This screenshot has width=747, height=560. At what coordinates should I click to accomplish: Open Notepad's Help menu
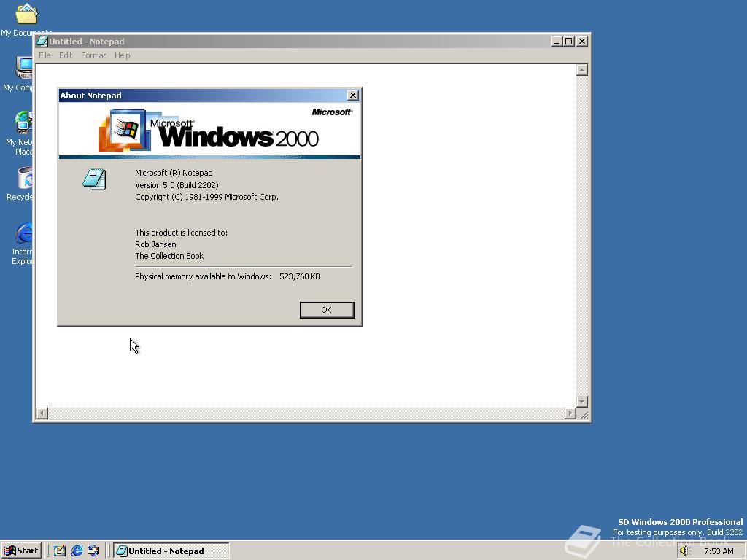pyautogui.click(x=123, y=55)
